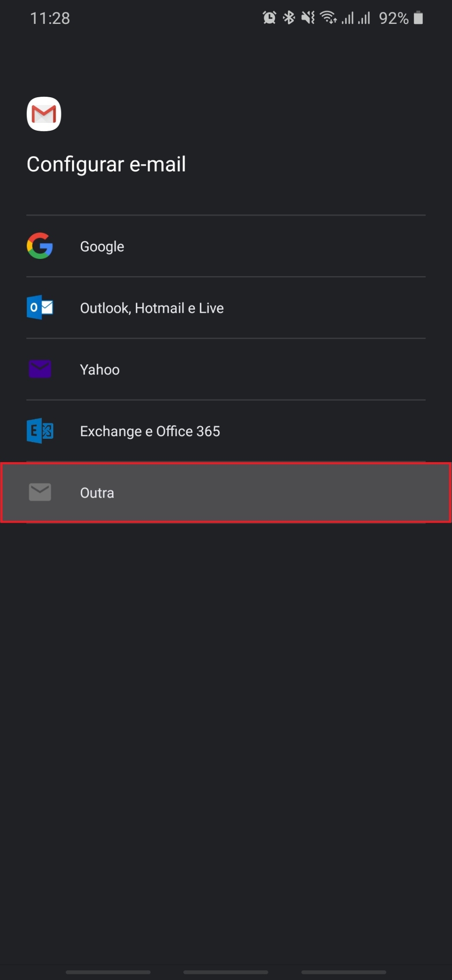Tap the gray envelope icon for Outra
This screenshot has height=980, width=452.
(x=40, y=492)
